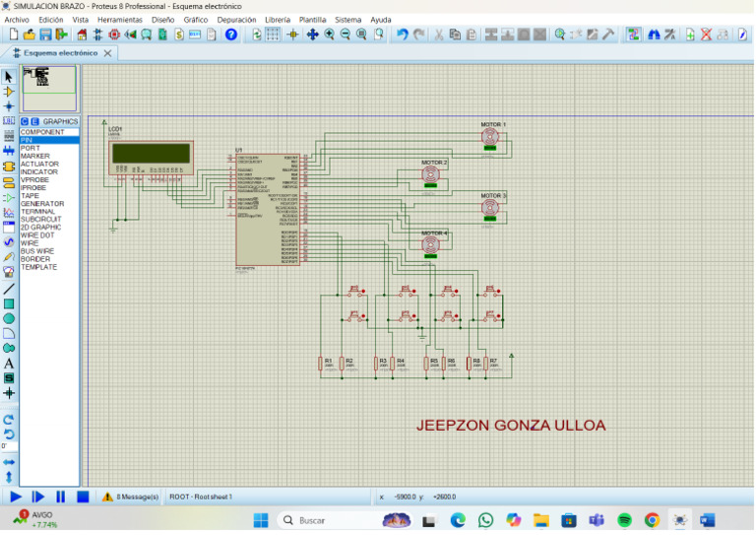Click the Remove Sheet red X icon
The width and height of the screenshot is (756, 535).
coord(707,34)
